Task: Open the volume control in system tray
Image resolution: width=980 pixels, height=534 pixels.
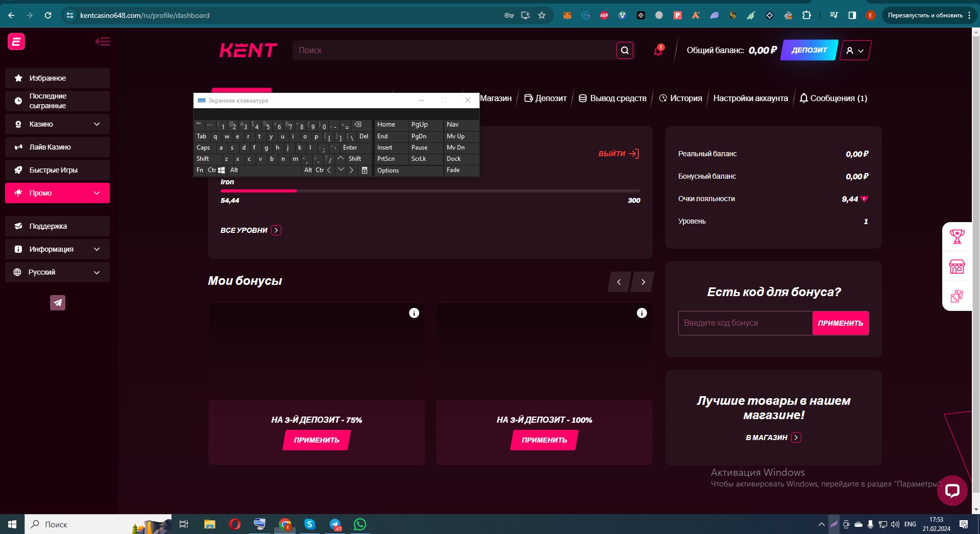Action: [895, 524]
